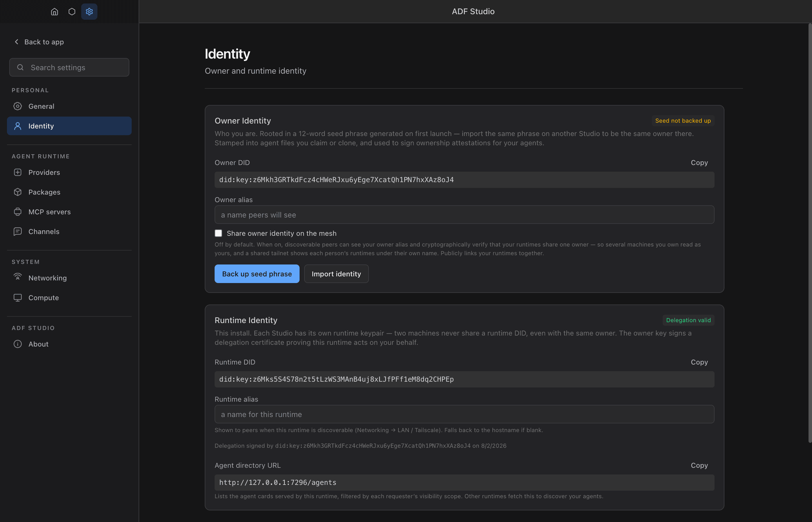
Task: Go to Networking settings
Action: (x=69, y=278)
